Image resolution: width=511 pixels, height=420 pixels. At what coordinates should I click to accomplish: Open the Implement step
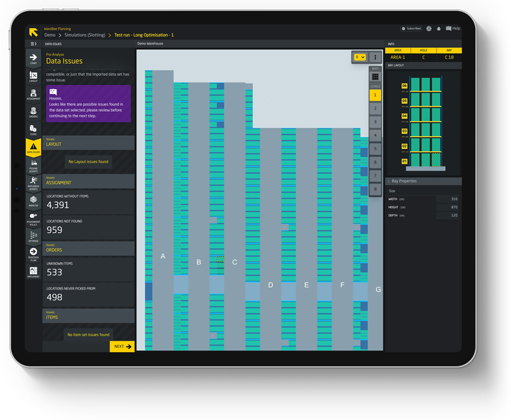click(x=33, y=272)
